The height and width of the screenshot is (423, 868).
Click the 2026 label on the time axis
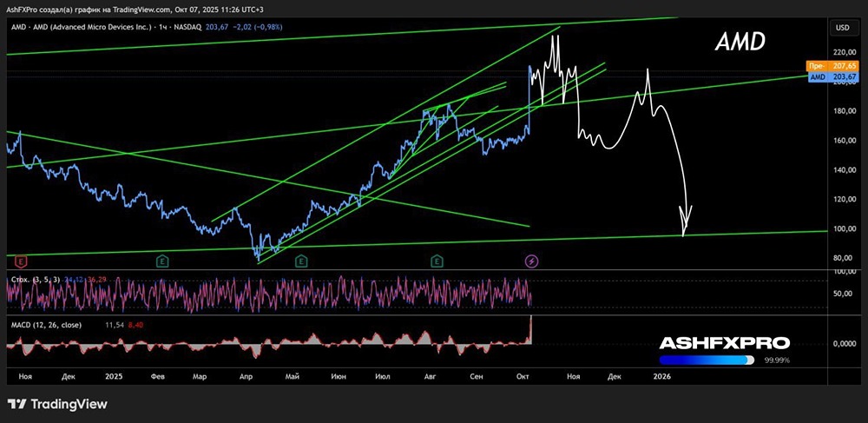[x=661, y=376]
